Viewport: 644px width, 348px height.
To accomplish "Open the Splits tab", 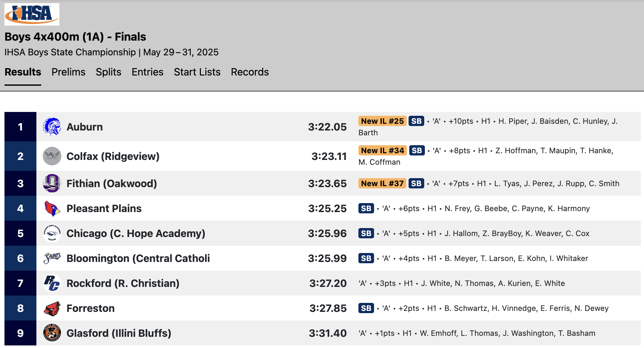I will tap(108, 72).
